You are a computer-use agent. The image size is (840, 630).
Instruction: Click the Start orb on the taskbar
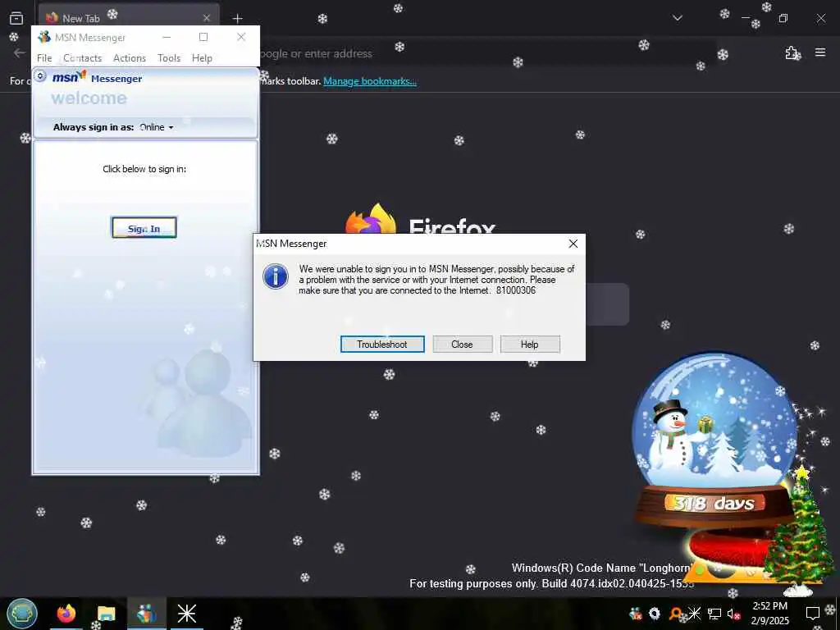(x=22, y=614)
